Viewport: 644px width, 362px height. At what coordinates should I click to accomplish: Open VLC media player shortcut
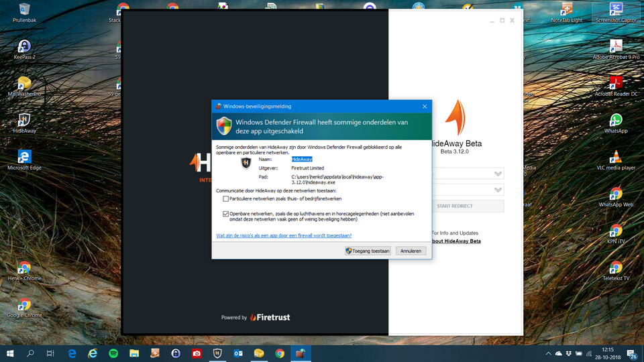click(x=616, y=160)
